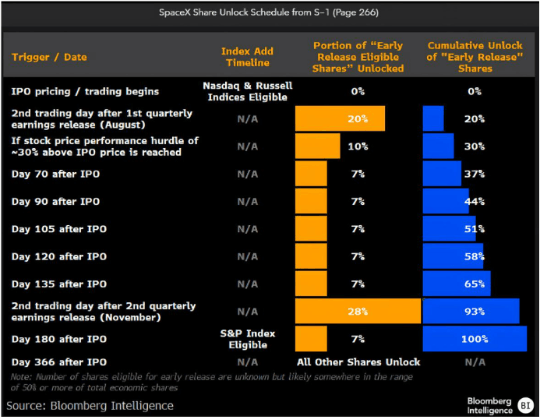This screenshot has height=417, width=540.
Task: Click the blue 93% cumulative bar
Action: pyautogui.click(x=471, y=311)
